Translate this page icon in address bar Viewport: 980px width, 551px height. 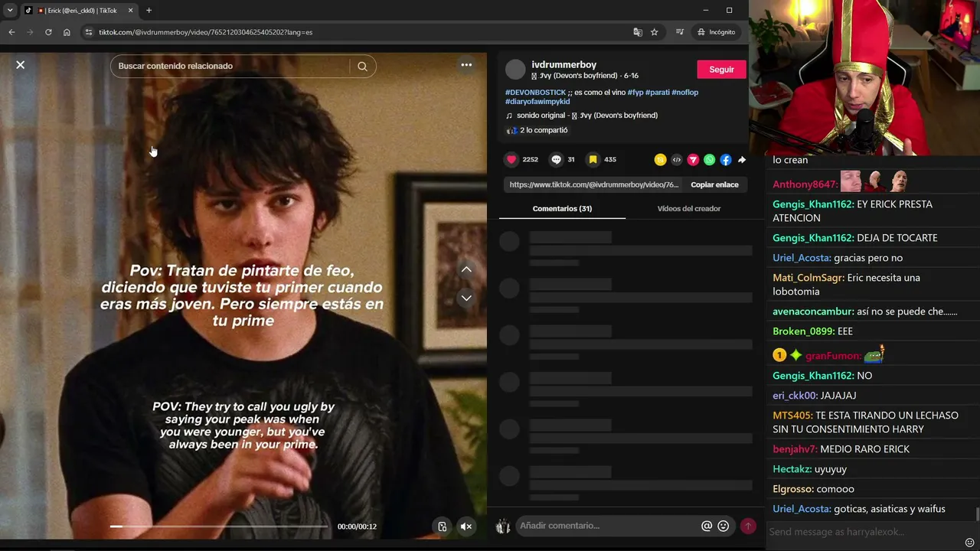(638, 32)
